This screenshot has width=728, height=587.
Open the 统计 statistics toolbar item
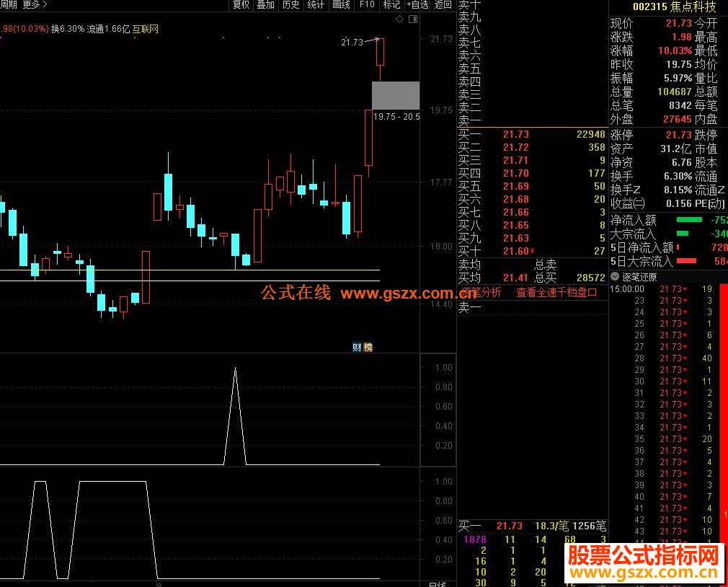tap(316, 4)
